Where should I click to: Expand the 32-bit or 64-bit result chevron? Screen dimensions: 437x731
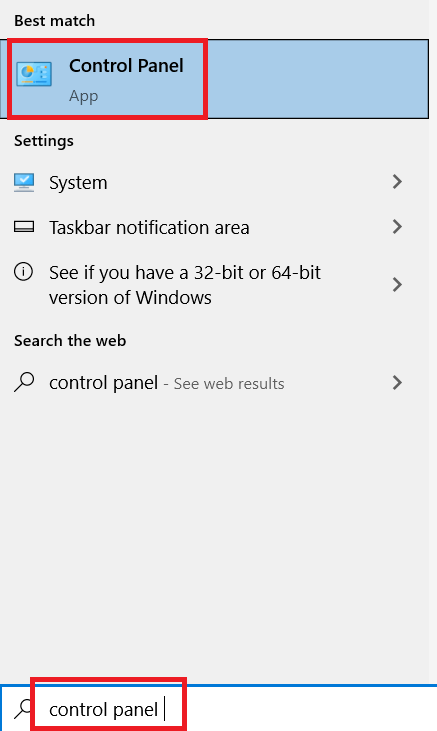397,284
